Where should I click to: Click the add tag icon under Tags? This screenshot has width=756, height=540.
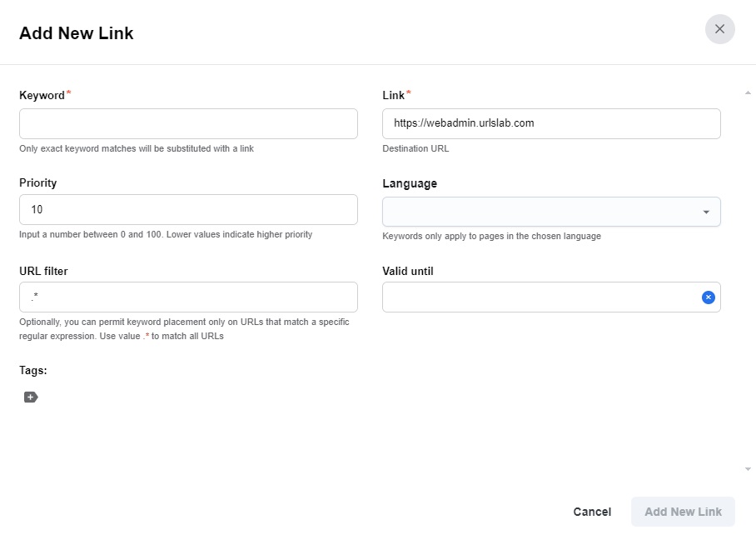tap(31, 397)
